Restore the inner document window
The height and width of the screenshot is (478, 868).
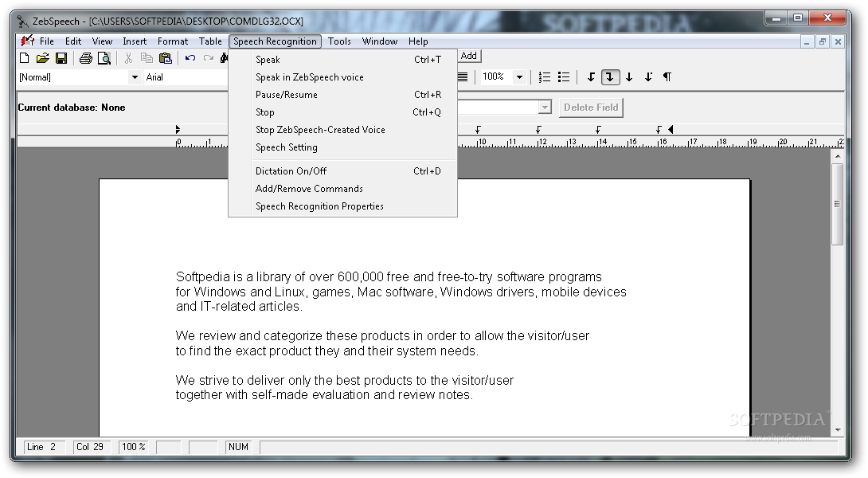point(823,41)
